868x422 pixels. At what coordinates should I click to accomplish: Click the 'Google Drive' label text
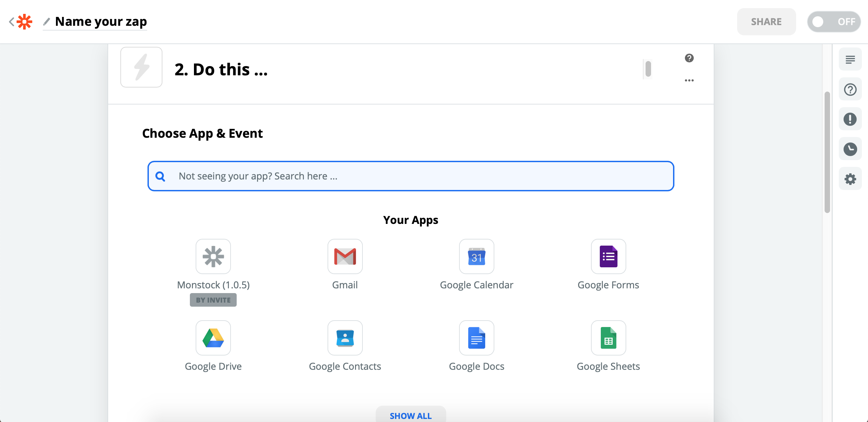point(213,366)
